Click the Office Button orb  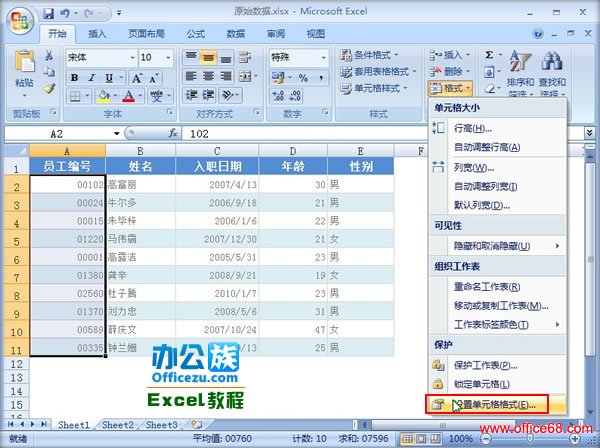pyautogui.click(x=19, y=21)
